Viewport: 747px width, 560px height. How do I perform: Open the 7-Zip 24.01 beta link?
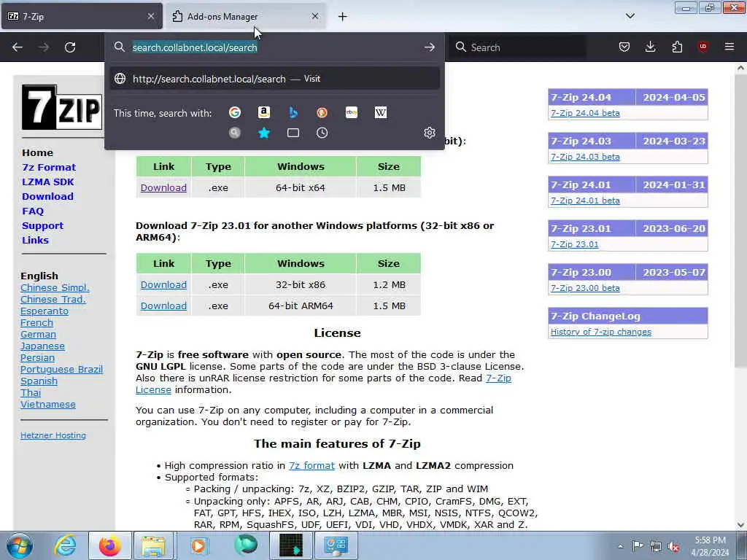585,201
